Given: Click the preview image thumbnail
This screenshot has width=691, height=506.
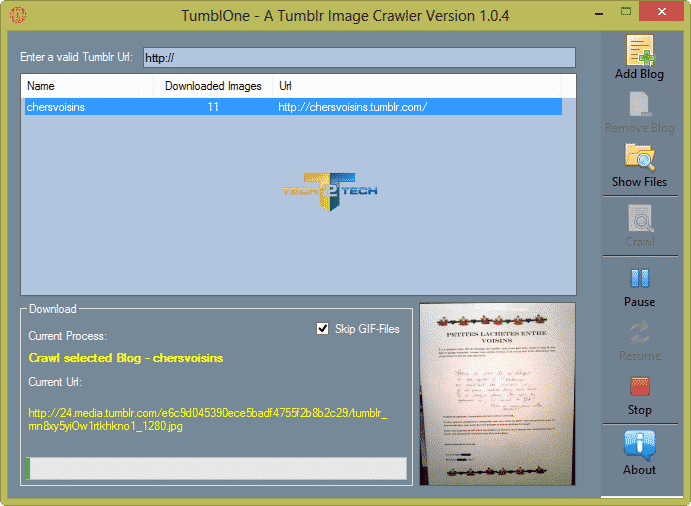Looking at the screenshot, I should coord(497,392).
